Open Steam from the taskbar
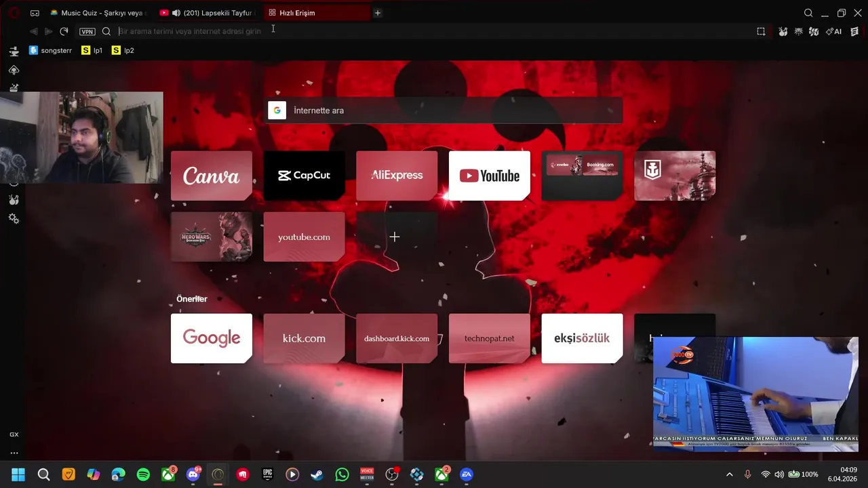Image resolution: width=868 pixels, height=488 pixels. [317, 474]
